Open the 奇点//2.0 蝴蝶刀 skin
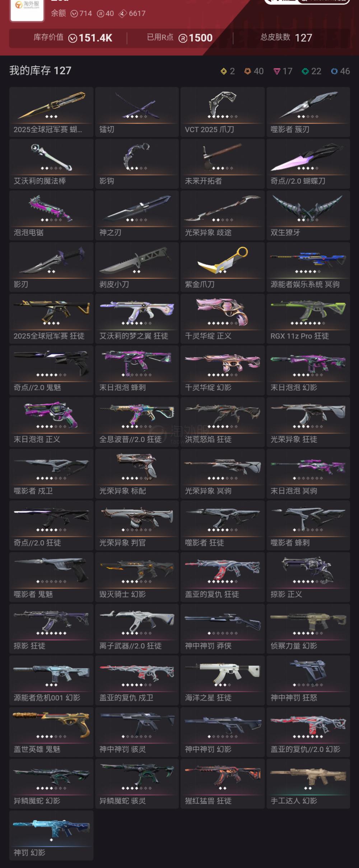This screenshot has width=359, height=868. click(x=308, y=164)
